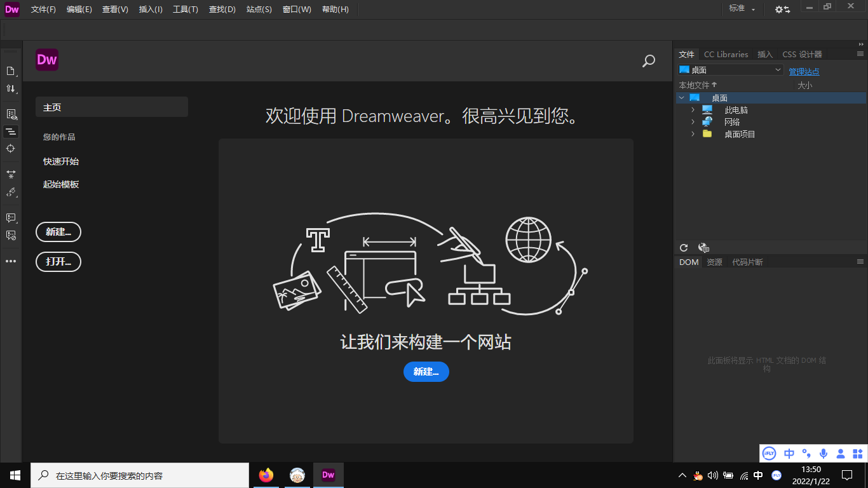Expand the 此电脑 tree node

[693, 110]
